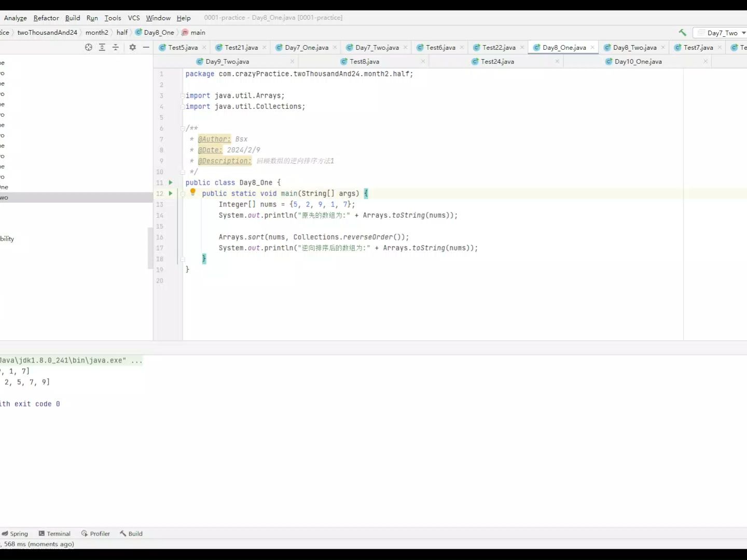
Task: Click twoThousandAnd24 breadcrumb
Action: pos(47,32)
